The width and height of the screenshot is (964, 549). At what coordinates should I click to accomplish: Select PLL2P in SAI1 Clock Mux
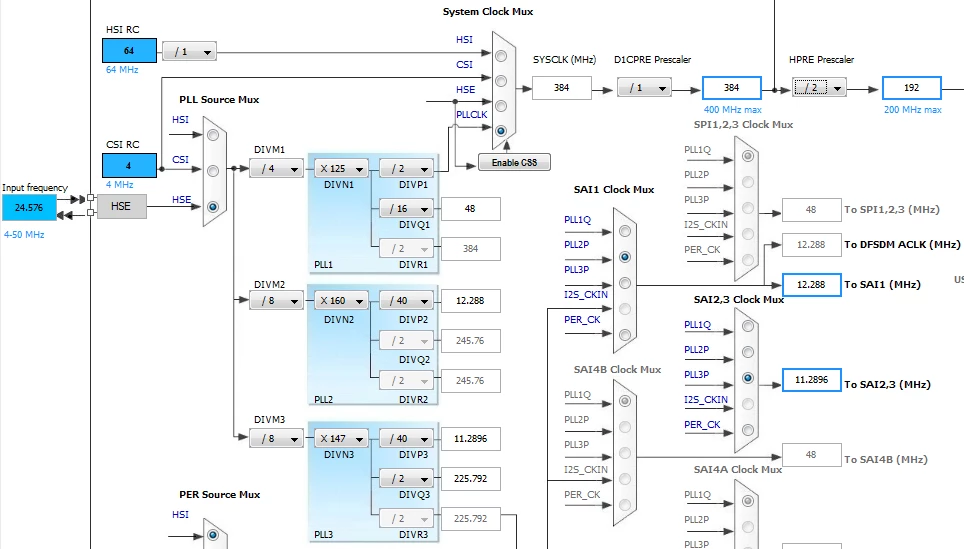coord(625,257)
